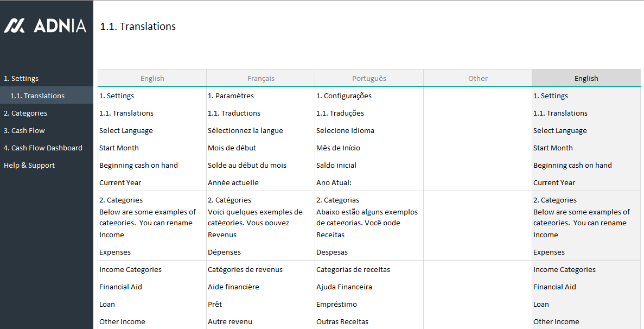The width and height of the screenshot is (644, 329).
Task: Click the ADNIA logo in sidebar
Action: click(46, 26)
